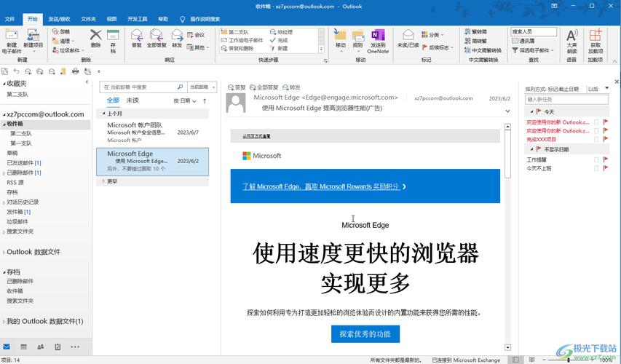This screenshot has height=364, width=621.
Task: Click the search magnifier in the mailbox search box
Action: click(x=181, y=87)
